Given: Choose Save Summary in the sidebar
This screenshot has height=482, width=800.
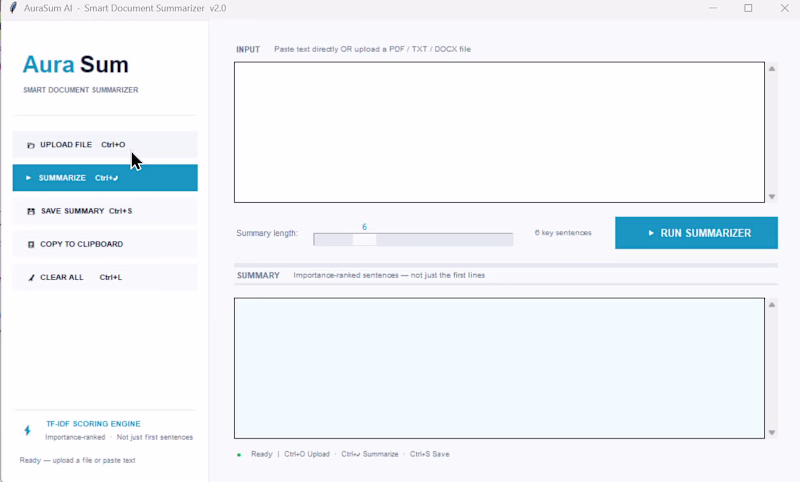Looking at the screenshot, I should click(x=105, y=211).
